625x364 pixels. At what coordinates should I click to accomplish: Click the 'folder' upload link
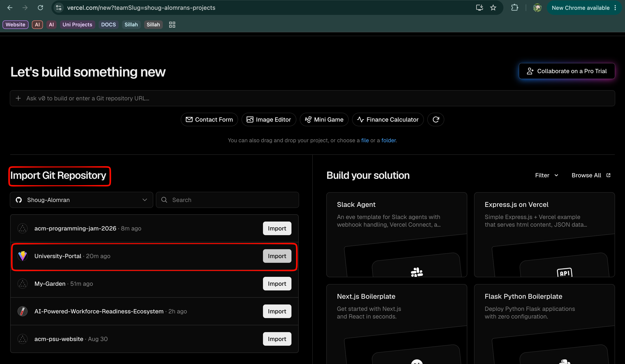coord(388,140)
